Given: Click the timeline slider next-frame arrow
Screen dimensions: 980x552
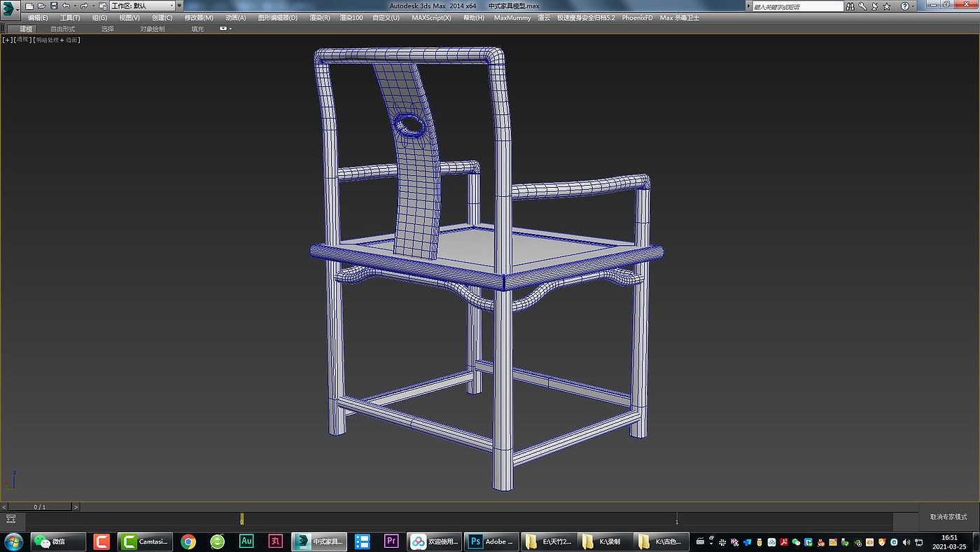Looking at the screenshot, I should (76, 506).
